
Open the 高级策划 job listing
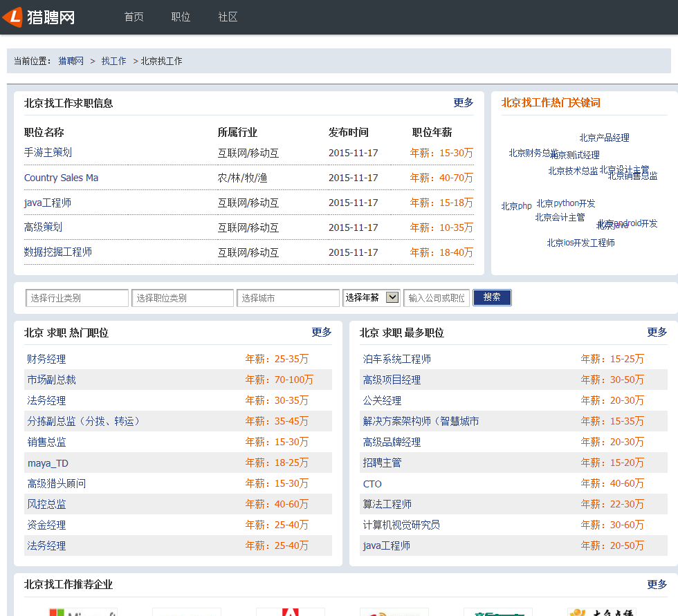pyautogui.click(x=43, y=227)
